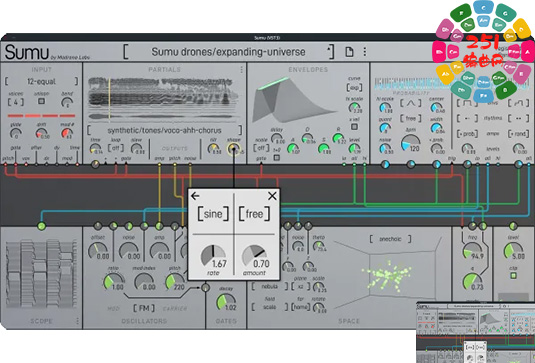
Task: Toggle the unison checkbox
Action: click(41, 101)
